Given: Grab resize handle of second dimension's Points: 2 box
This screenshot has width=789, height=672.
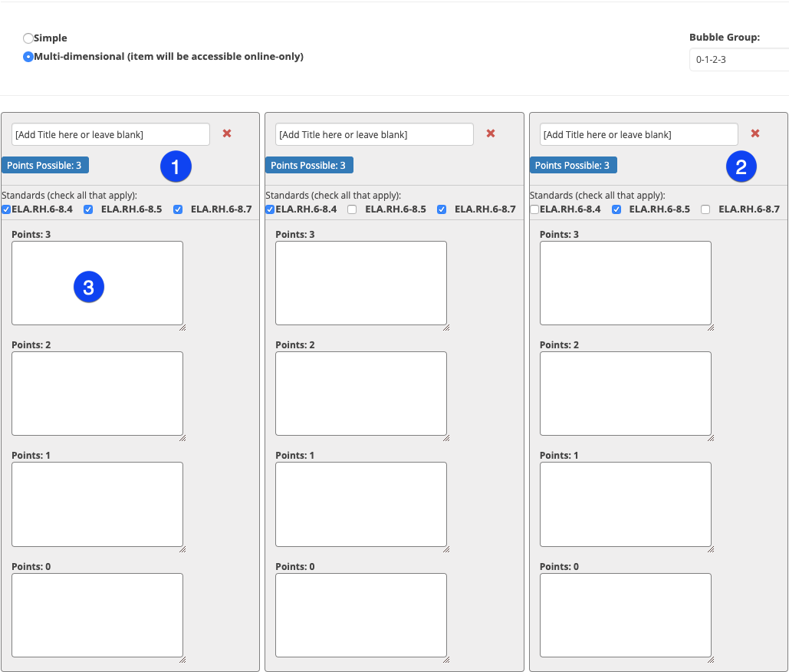Looking at the screenshot, I should pyautogui.click(x=446, y=439).
